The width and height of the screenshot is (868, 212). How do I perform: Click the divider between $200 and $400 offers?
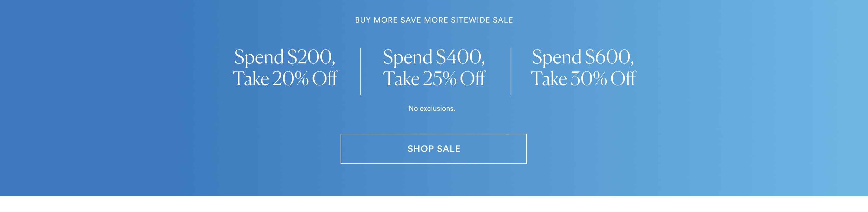[x=360, y=71]
